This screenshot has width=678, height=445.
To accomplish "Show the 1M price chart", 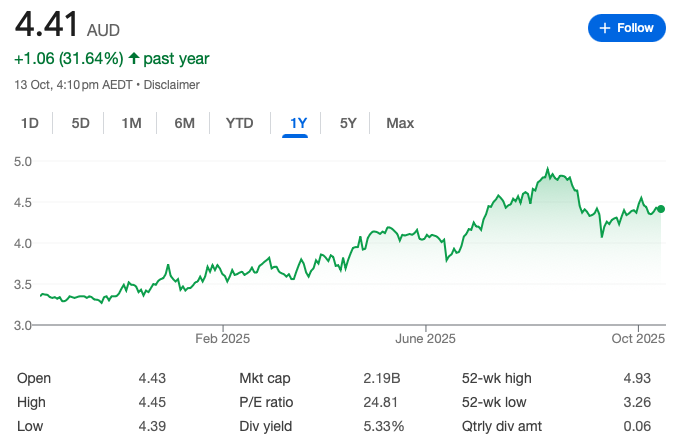I will [131, 123].
